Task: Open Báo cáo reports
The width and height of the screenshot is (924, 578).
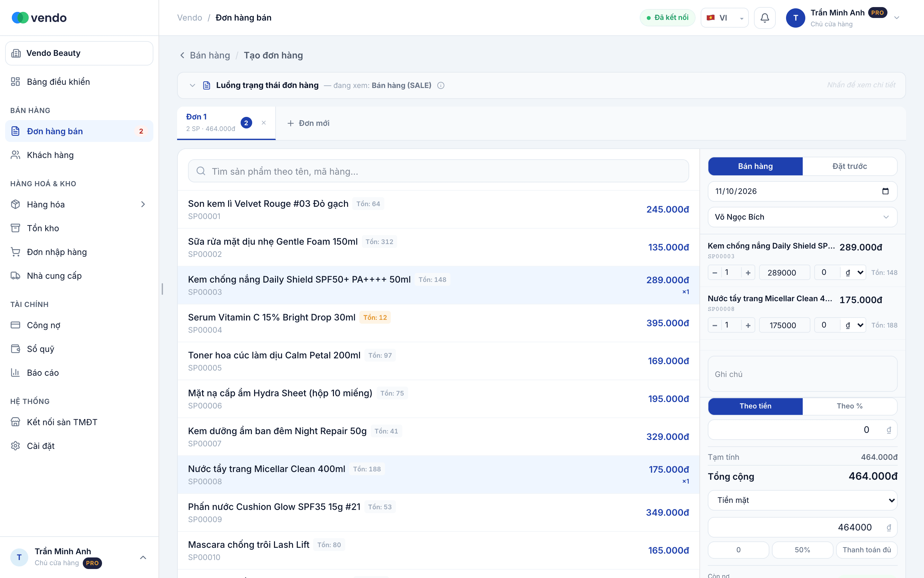Action: pos(80,373)
